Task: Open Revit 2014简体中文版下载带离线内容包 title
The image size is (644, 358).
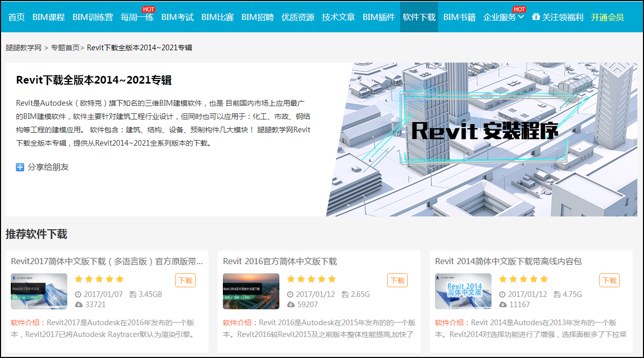Action: point(508,262)
